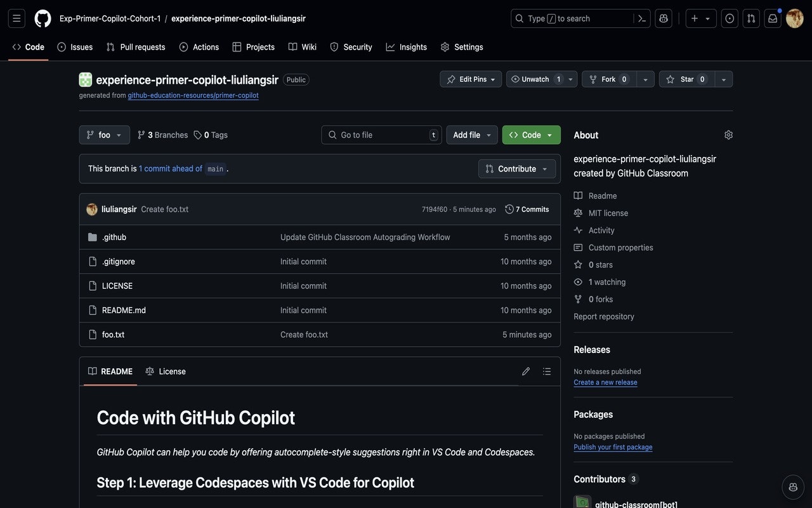Switch to the Pull requests tab
Screen dimensions: 812x508
pyautogui.click(x=136, y=47)
